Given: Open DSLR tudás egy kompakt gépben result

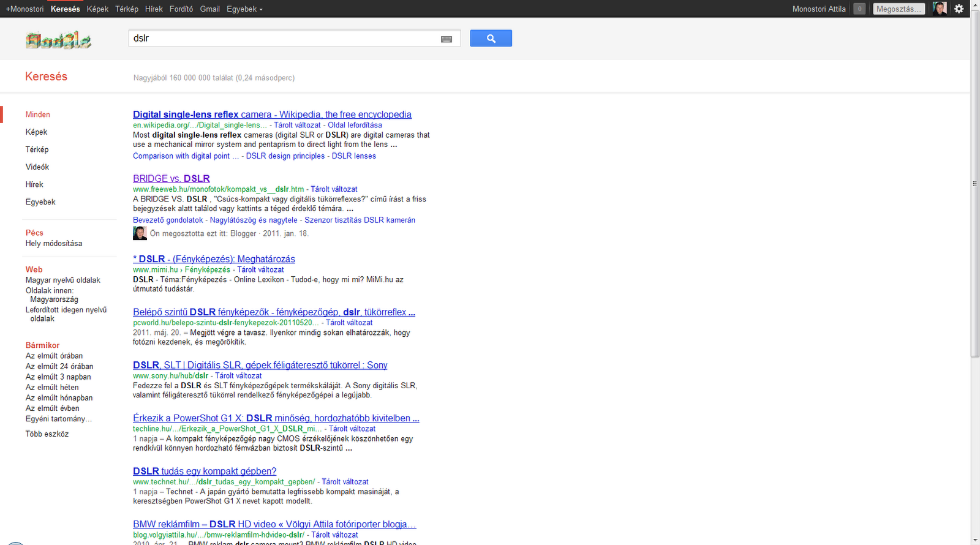Looking at the screenshot, I should (x=205, y=472).
